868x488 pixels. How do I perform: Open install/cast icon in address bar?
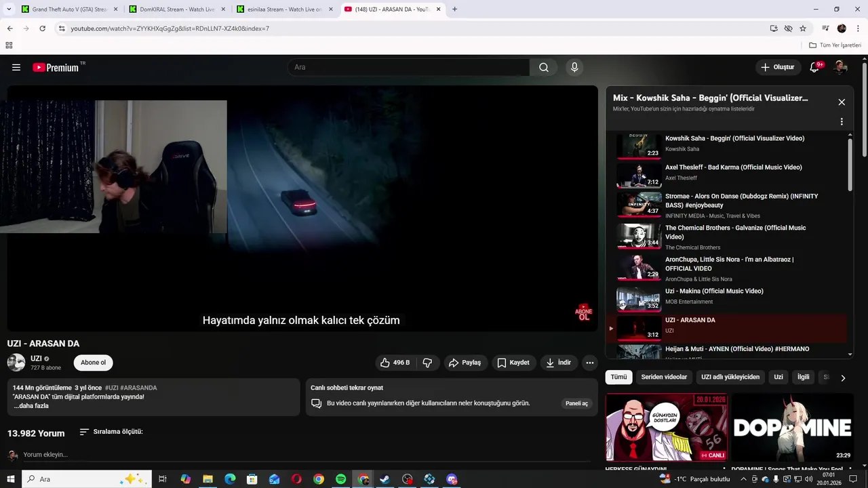(774, 28)
